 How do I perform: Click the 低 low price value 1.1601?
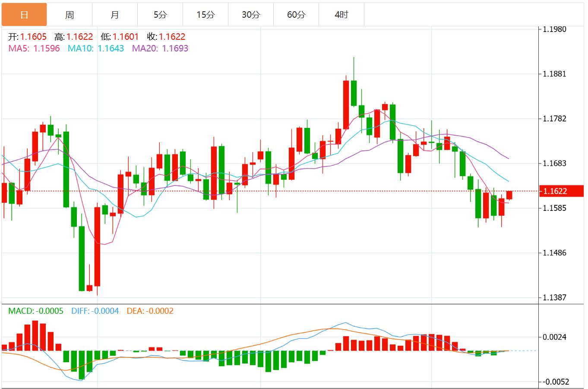pyautogui.click(x=126, y=37)
